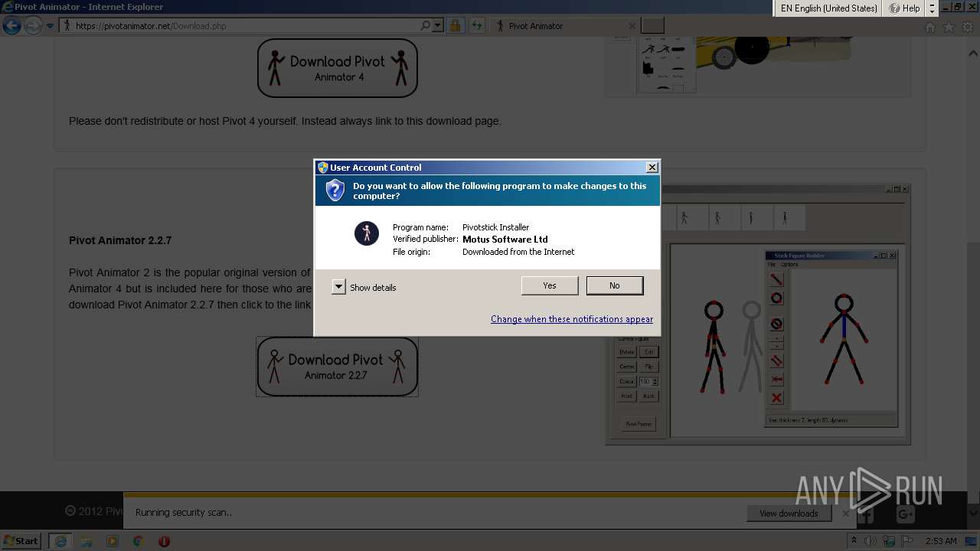Screen dimensions: 980x551
Task: Open Favorites with the star icon
Action: 949,27
